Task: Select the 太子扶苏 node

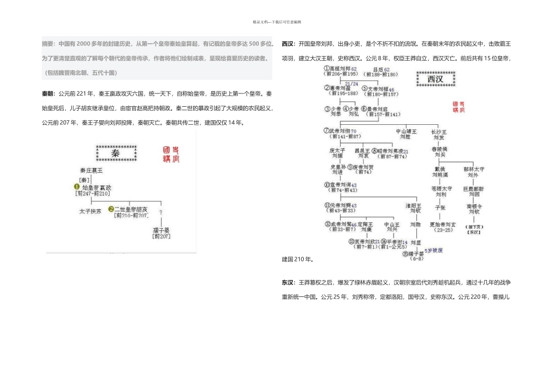Action: 90,211
